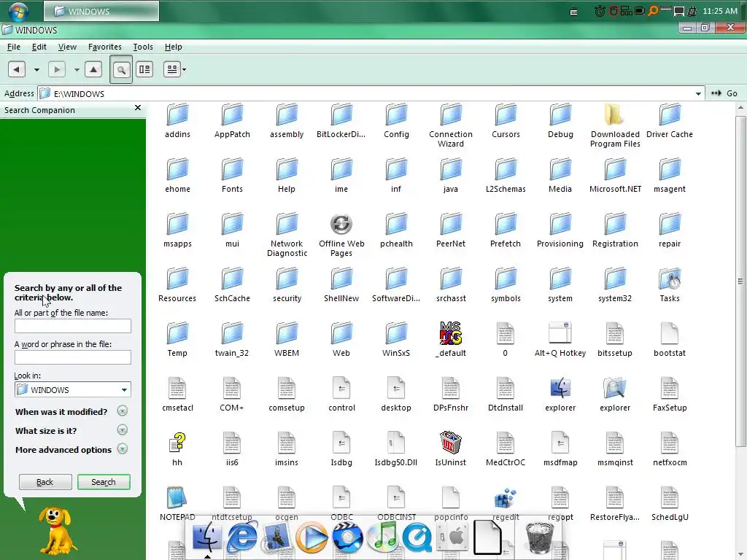The width and height of the screenshot is (747, 560).
Task: Expand the Address bar dropdown
Action: (698, 94)
